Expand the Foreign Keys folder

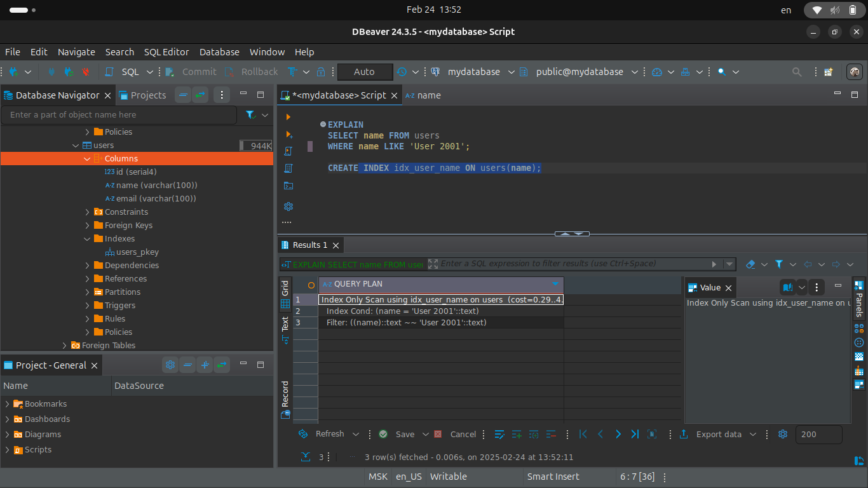click(x=88, y=226)
